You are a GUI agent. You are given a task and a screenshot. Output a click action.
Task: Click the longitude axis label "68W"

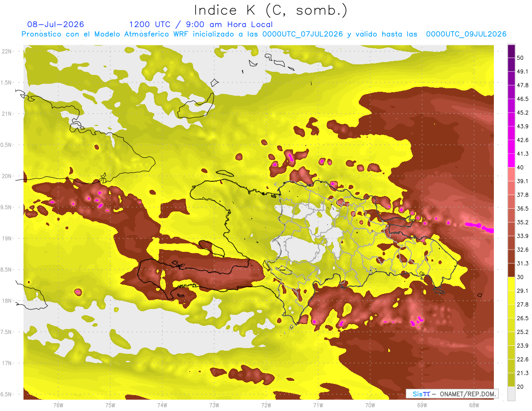(x=474, y=405)
